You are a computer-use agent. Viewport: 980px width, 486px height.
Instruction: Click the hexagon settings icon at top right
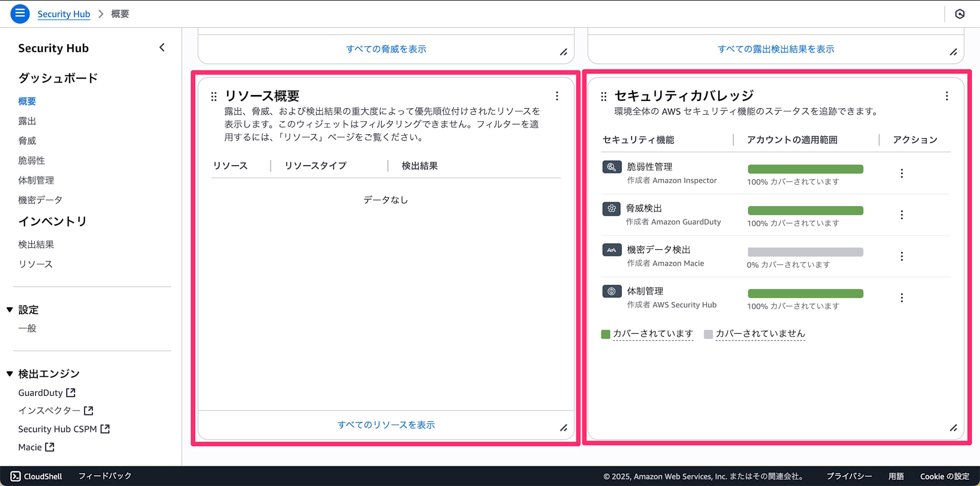pyautogui.click(x=960, y=14)
